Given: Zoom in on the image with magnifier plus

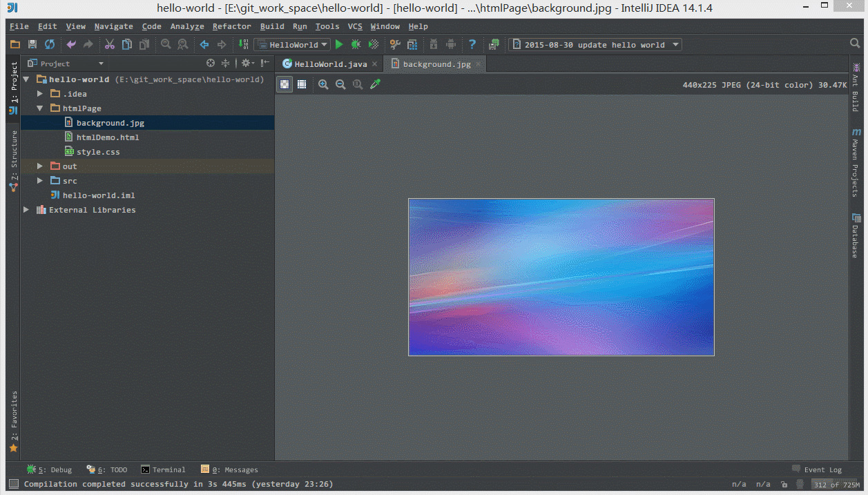Looking at the screenshot, I should point(323,84).
